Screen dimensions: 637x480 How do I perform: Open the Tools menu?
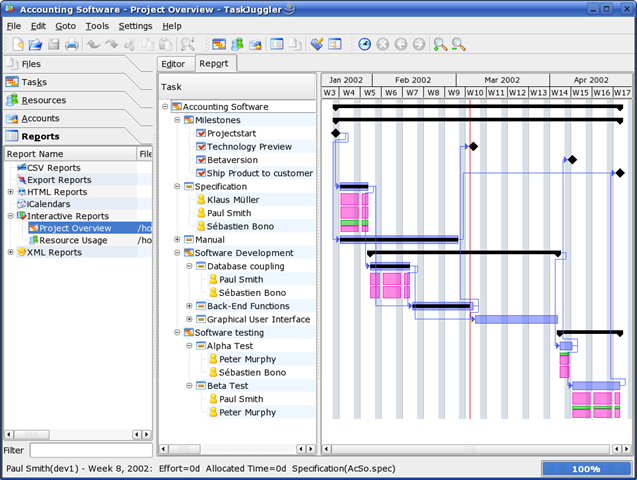(97, 25)
